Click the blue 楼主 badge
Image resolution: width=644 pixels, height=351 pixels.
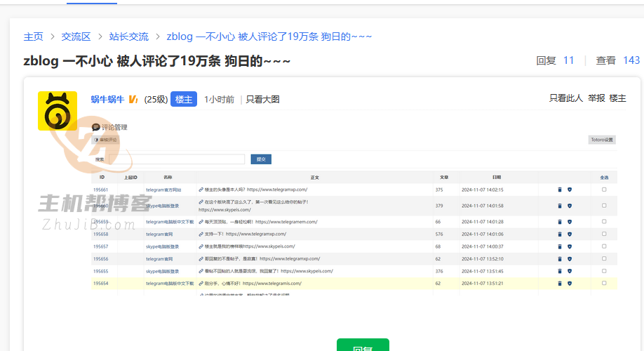tap(184, 99)
